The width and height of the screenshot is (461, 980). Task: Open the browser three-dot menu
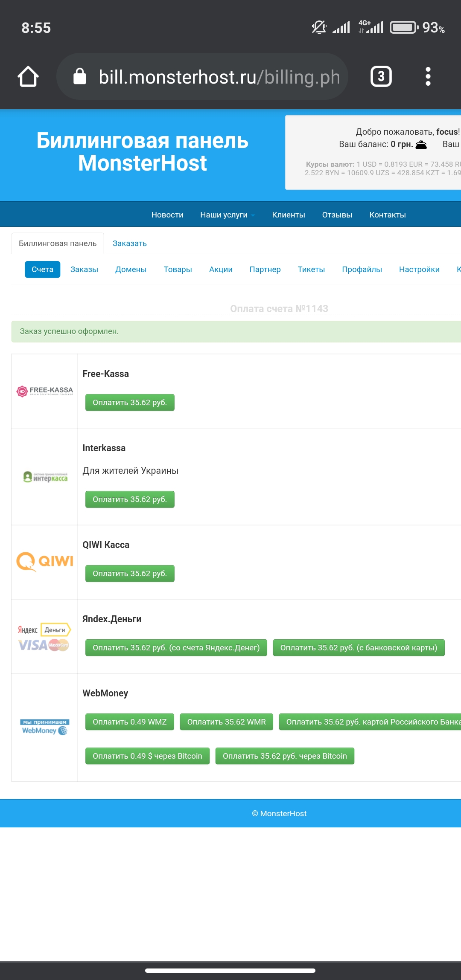click(x=428, y=77)
